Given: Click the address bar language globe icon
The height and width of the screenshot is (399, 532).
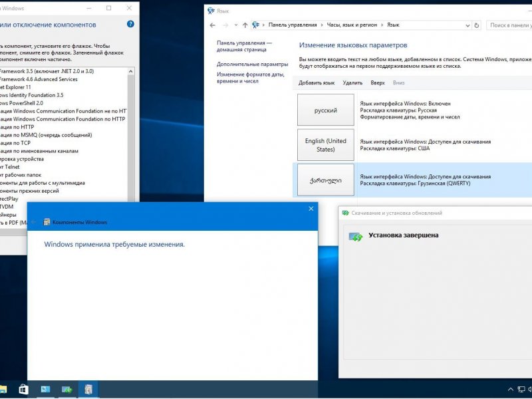Looking at the screenshot, I should (x=256, y=25).
